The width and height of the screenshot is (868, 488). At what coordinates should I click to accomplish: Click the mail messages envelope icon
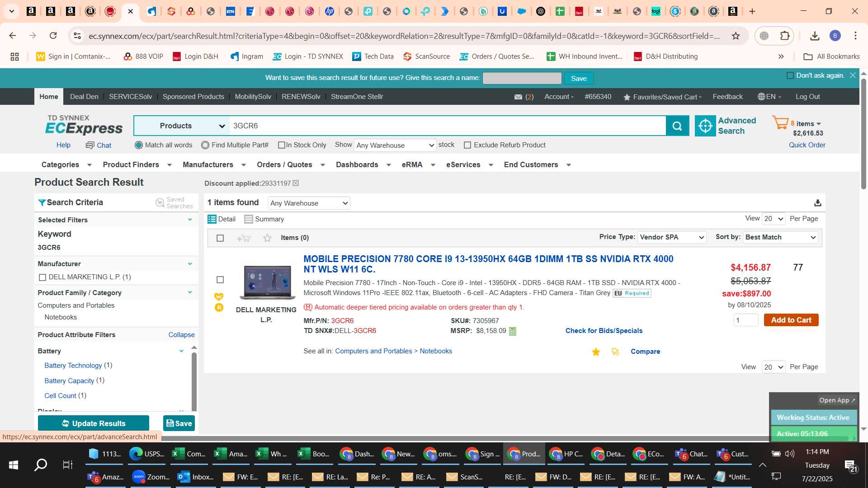click(518, 97)
